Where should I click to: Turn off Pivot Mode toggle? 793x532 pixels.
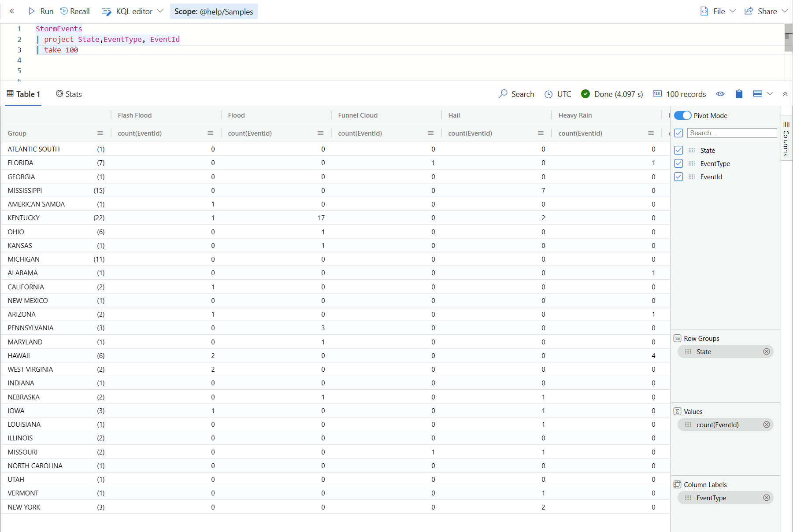pyautogui.click(x=682, y=115)
